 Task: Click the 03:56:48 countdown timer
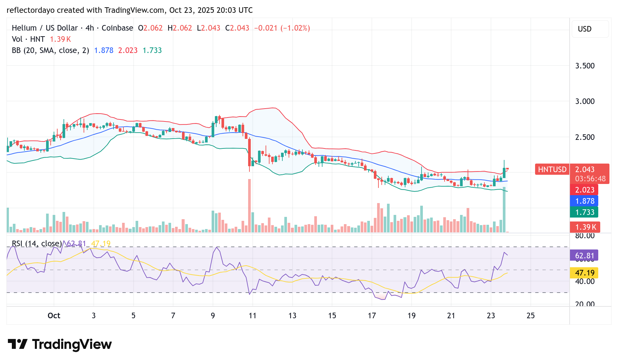(x=590, y=179)
